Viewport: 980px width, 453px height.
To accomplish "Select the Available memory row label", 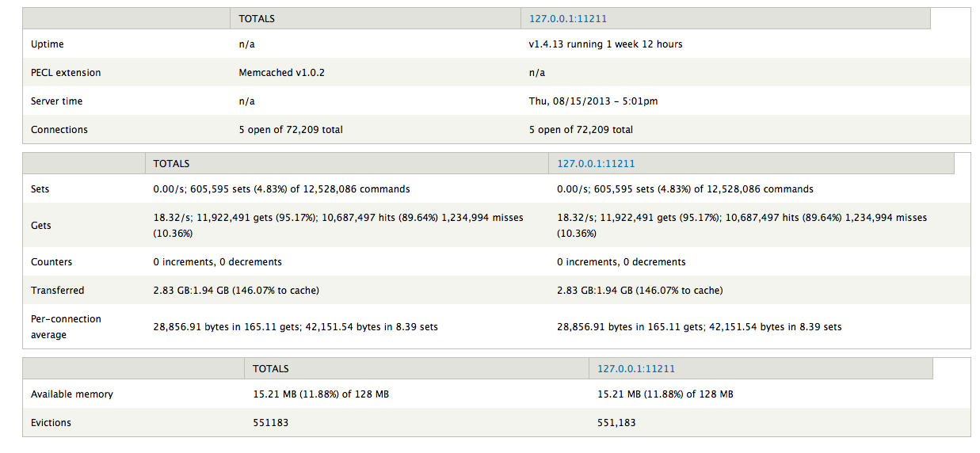I will 71,394.
